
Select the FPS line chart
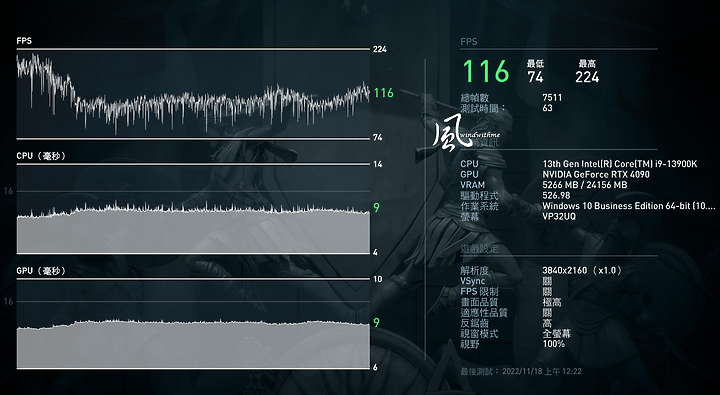[x=193, y=94]
